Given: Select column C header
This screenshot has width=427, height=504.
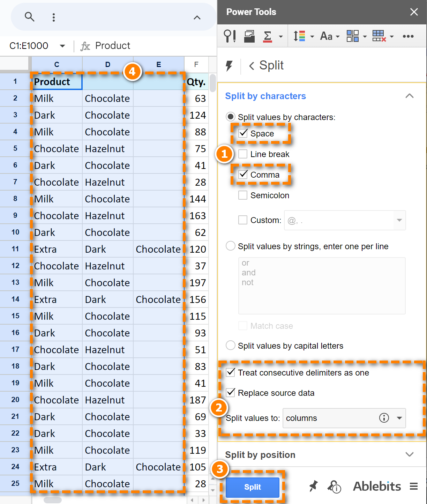Looking at the screenshot, I should 57,64.
